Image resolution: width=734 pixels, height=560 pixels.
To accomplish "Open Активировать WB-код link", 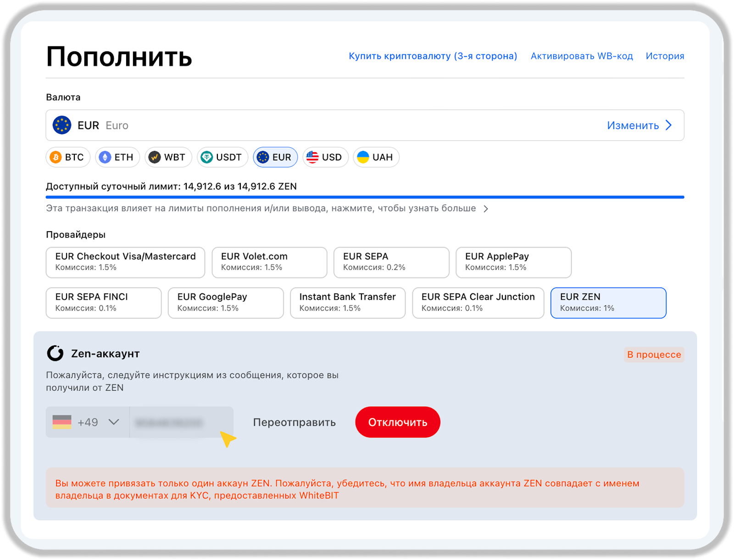I will 581,56.
